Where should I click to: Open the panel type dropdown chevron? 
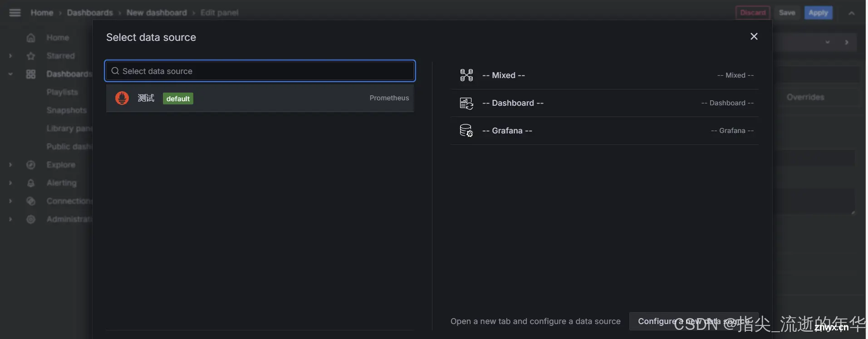click(828, 42)
